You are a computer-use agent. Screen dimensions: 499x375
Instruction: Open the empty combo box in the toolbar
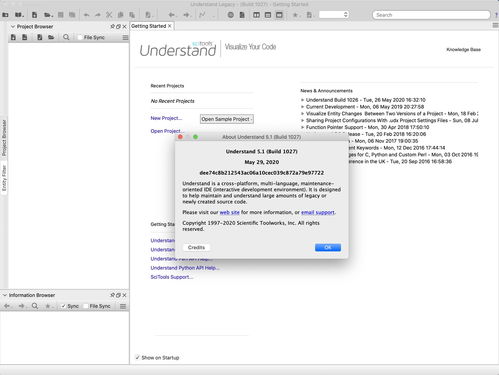click(x=334, y=15)
